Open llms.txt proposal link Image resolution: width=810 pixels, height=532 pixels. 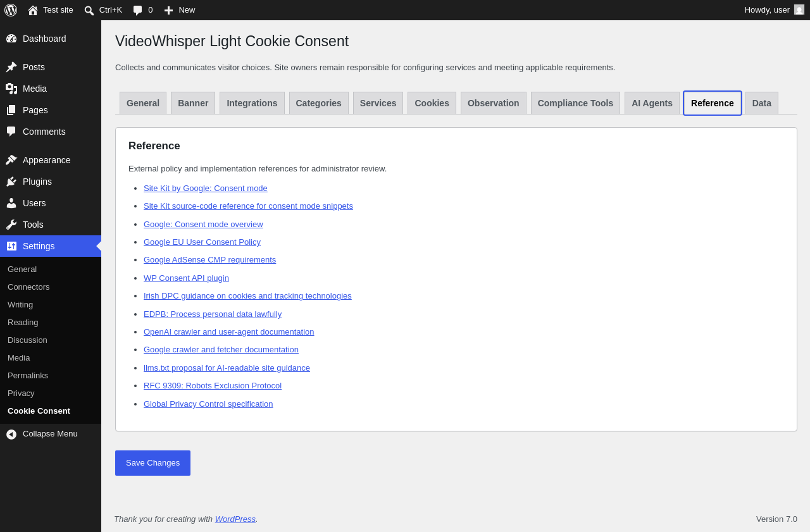[227, 368]
